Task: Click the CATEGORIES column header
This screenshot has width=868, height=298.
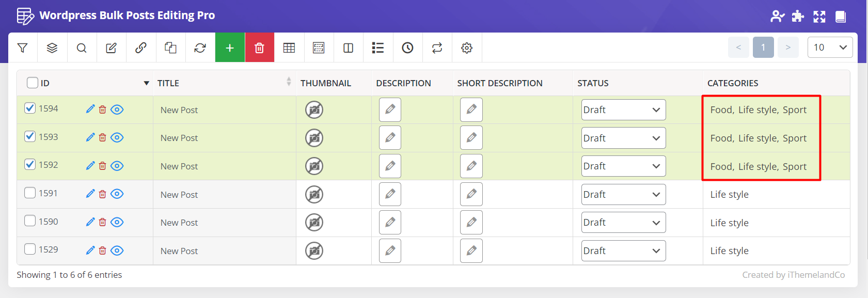Action: (733, 83)
